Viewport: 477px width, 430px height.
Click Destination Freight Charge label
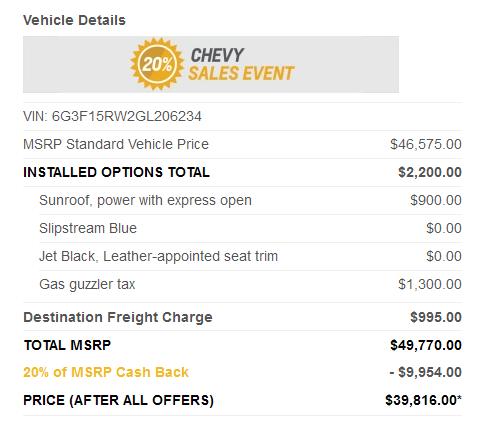[118, 317]
